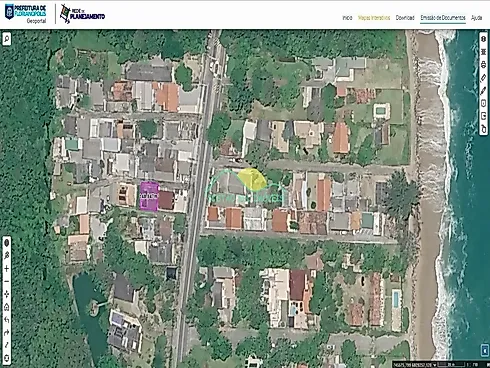Go forward to next map view arrow

coord(6,332)
